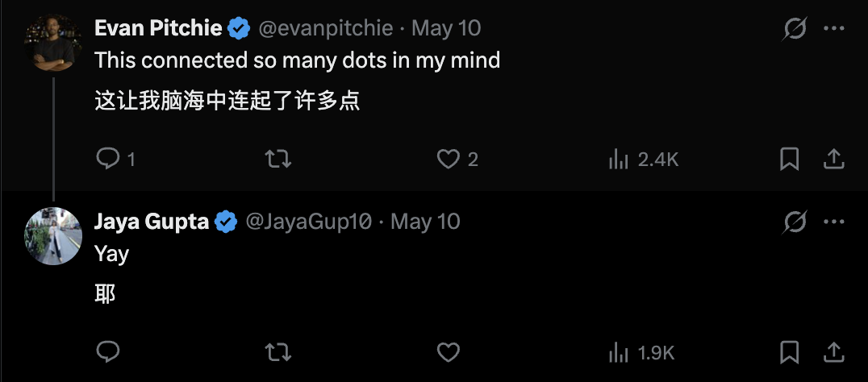Retweet Jaya Gupta's Yay post
Screen dimensions: 868x382
278,352
